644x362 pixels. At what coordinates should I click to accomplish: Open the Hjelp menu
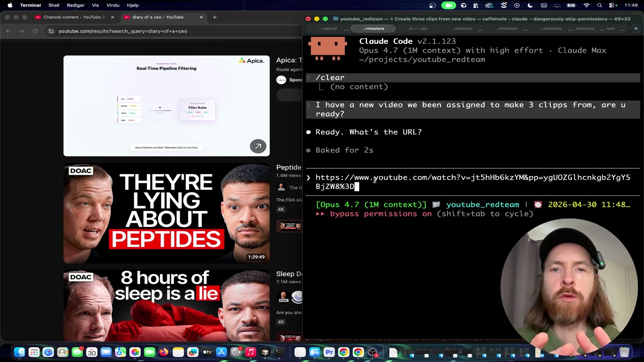(133, 5)
